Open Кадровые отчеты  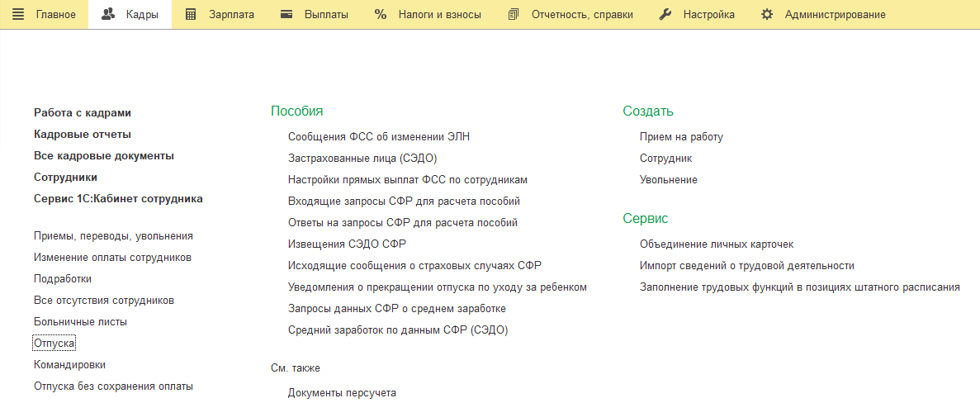(x=83, y=135)
